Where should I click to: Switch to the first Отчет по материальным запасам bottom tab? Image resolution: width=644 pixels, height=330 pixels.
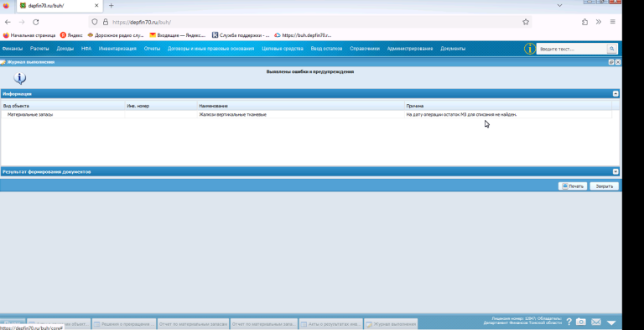tap(193, 324)
